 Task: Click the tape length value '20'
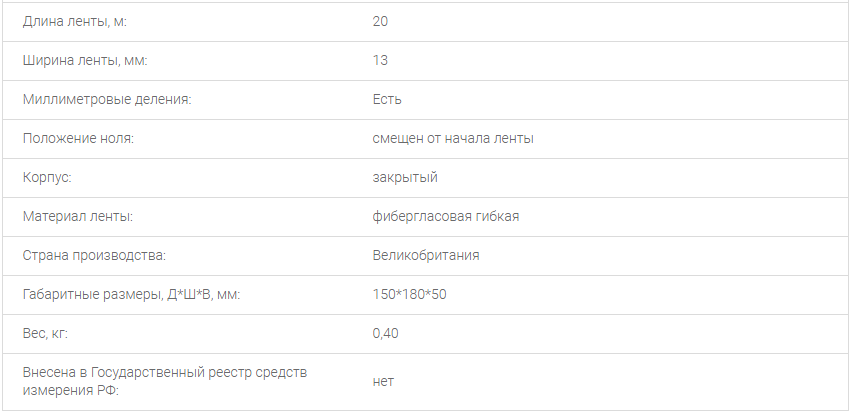pos(380,21)
